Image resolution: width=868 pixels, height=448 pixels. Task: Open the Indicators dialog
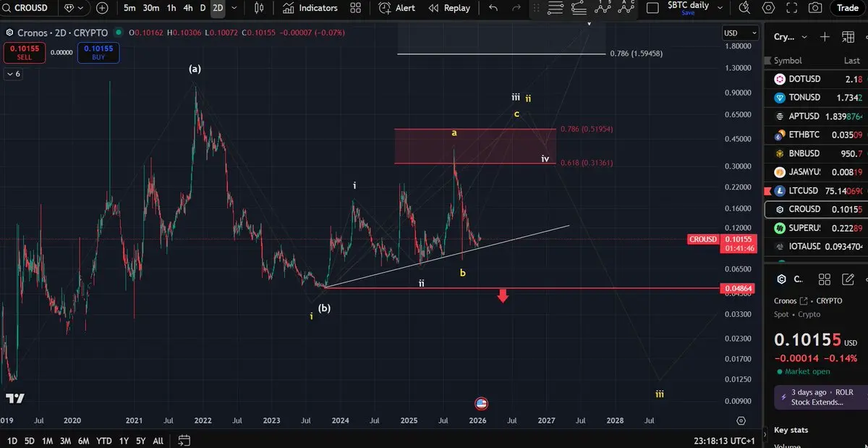point(310,8)
